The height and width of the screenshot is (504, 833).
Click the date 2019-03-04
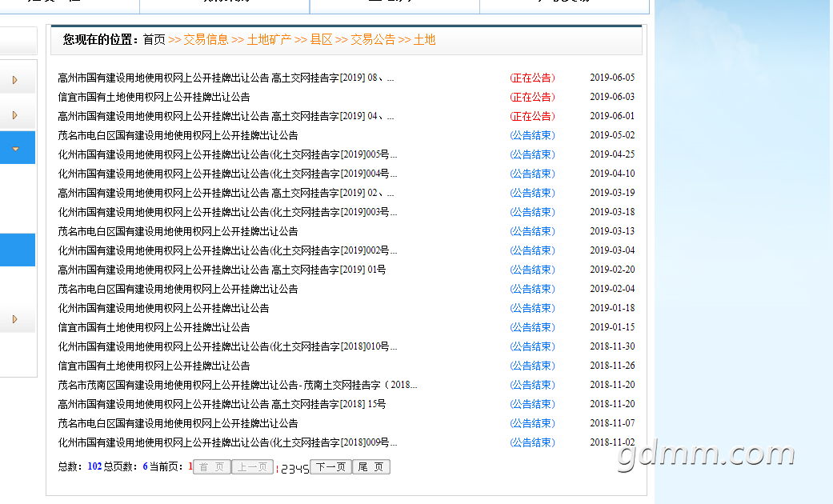coord(612,250)
